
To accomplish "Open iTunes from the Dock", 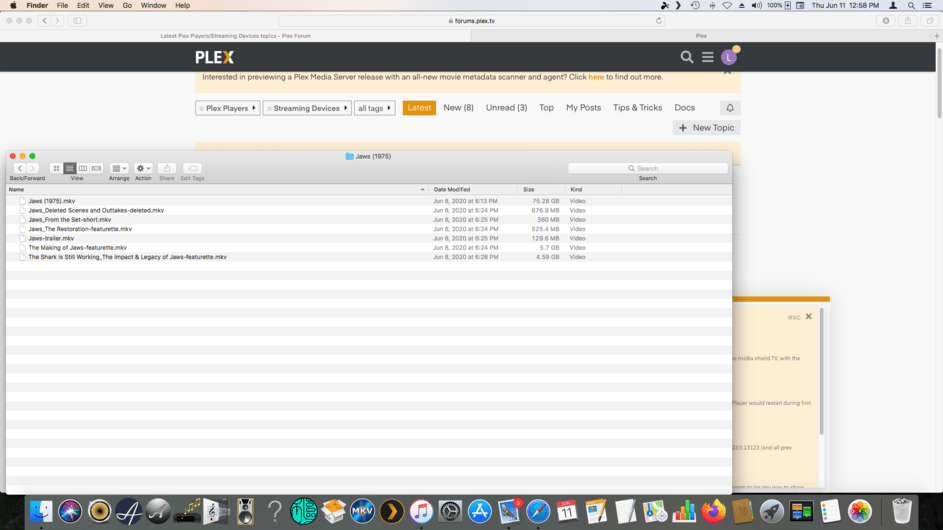I will 421,511.
